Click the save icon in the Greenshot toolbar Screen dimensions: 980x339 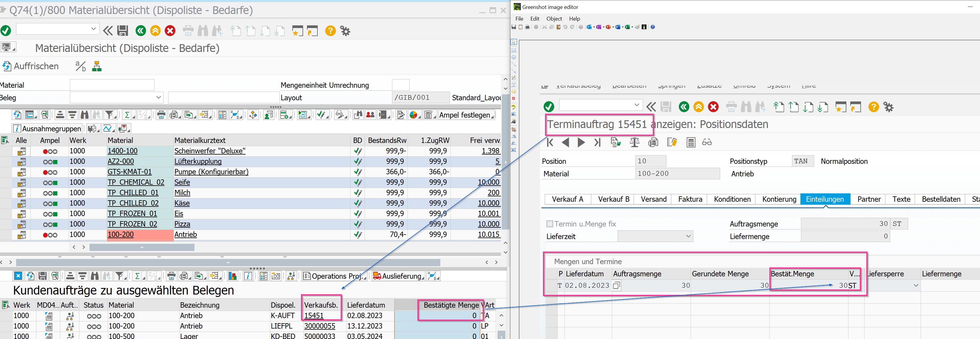tap(514, 27)
